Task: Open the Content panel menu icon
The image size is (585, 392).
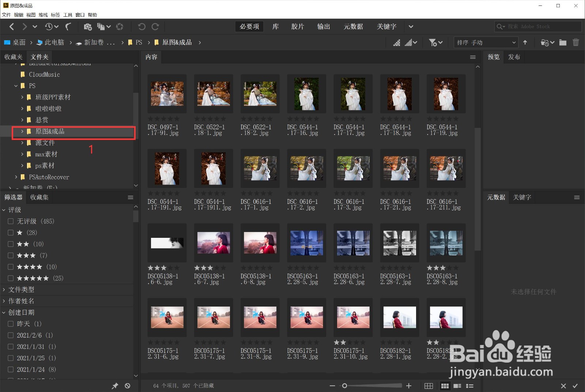Action: coord(473,57)
